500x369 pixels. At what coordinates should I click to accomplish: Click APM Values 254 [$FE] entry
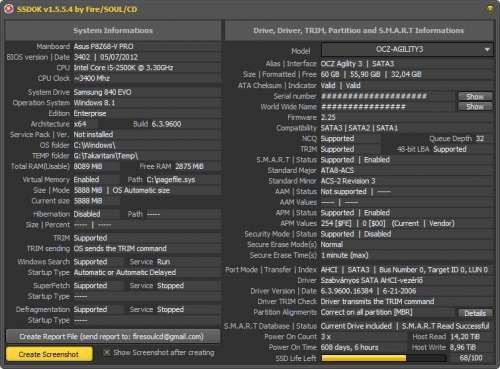(x=336, y=223)
